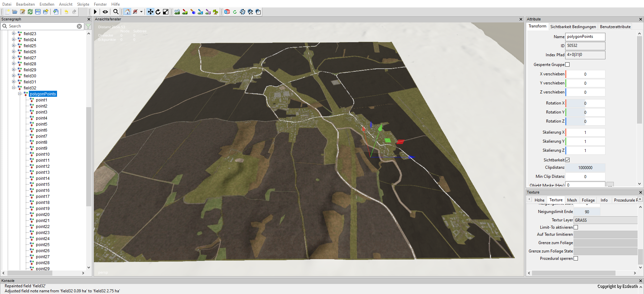
Task: Toggle the Prozedural sperren checkbox
Action: 576,259
